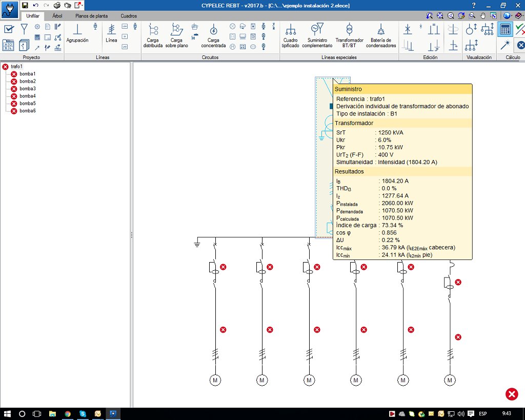Screen dimensions: 525x420
Task: Select bomba5 in the tree
Action: click(28, 104)
